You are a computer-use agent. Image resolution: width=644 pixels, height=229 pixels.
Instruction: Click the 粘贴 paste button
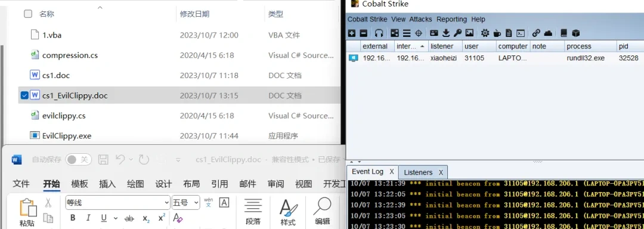click(x=27, y=213)
